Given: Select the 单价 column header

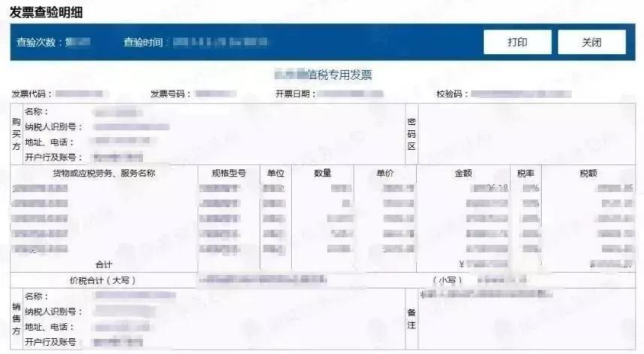Looking at the screenshot, I should pos(385,172).
